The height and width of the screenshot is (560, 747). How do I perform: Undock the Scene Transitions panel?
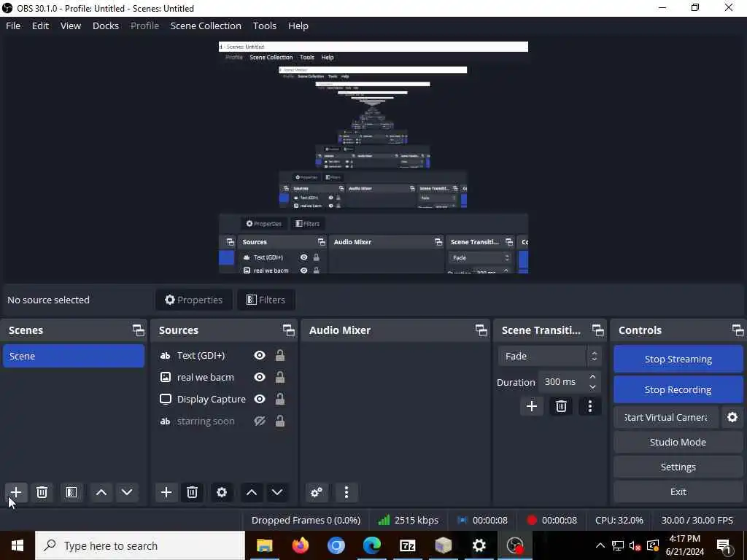(x=598, y=330)
